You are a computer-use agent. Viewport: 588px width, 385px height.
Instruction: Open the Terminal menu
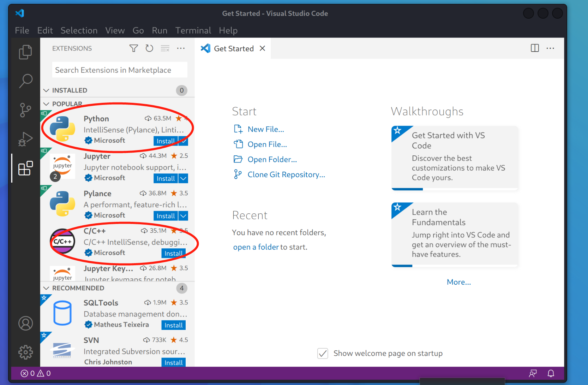[193, 30]
